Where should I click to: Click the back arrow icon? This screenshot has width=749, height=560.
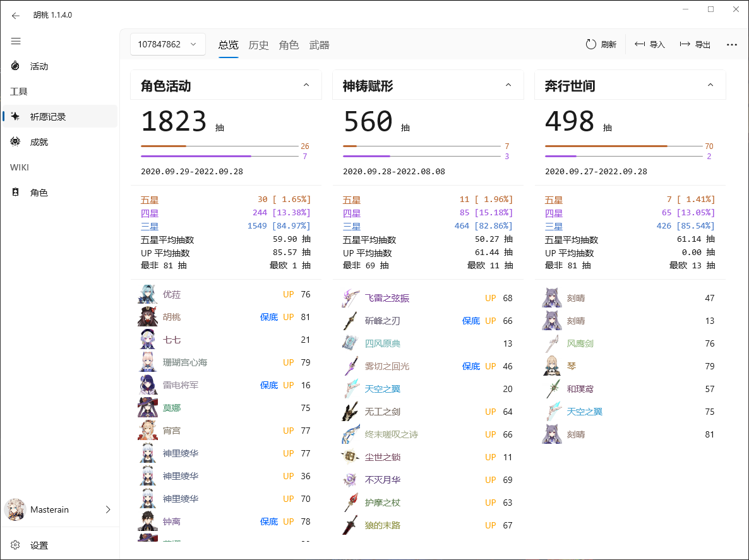click(16, 15)
